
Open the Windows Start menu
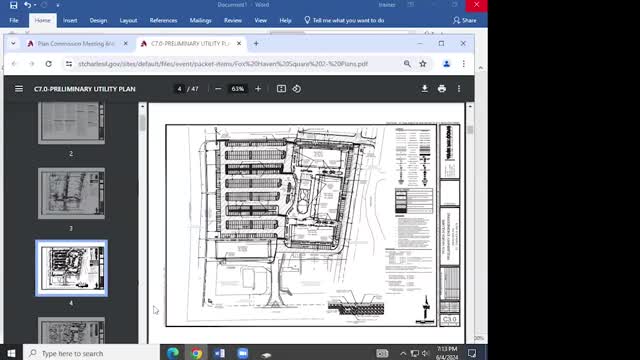[x=11, y=353]
